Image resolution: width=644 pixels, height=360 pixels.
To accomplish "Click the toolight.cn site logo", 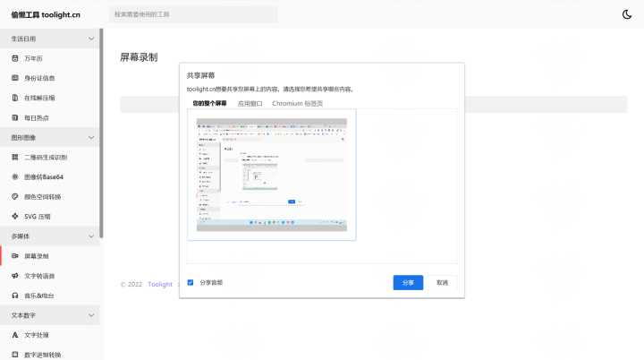I will (46, 15).
